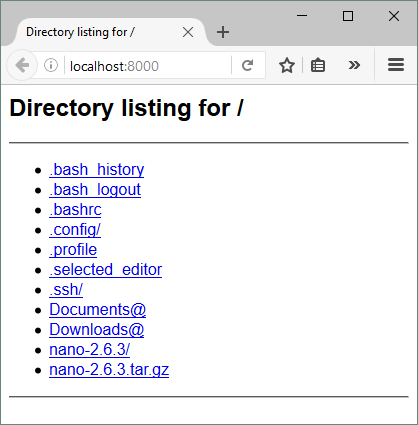Open the Downloads@ link
The image size is (418, 425).
coord(97,330)
